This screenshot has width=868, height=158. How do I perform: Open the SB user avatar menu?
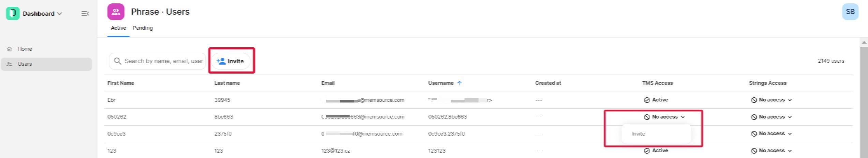coord(850,12)
